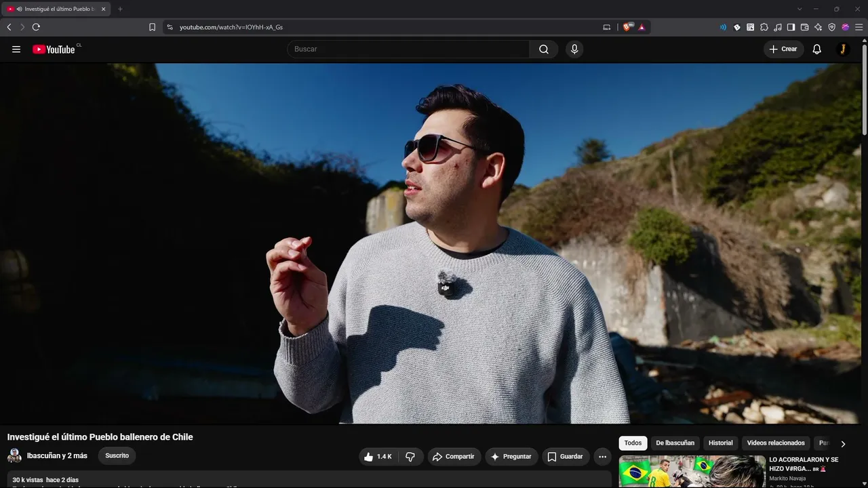The width and height of the screenshot is (868, 488).
Task: Select the Videos relacionados chip
Action: [776, 443]
